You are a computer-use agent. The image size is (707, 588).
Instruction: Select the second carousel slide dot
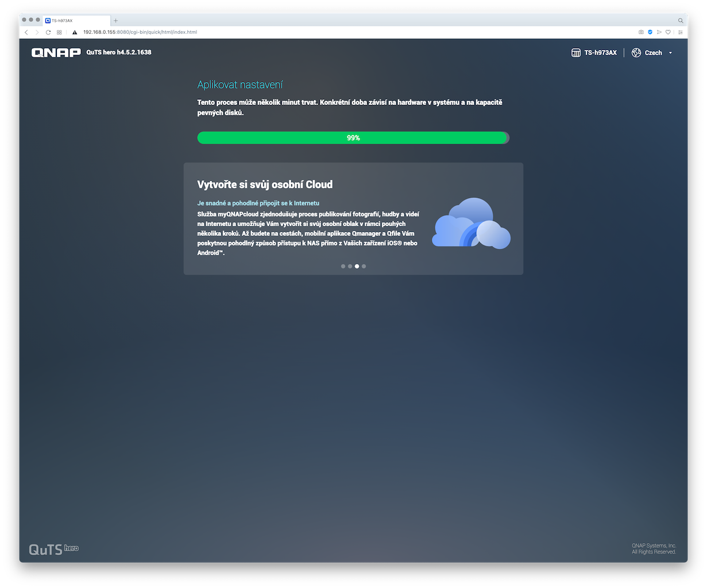click(350, 266)
